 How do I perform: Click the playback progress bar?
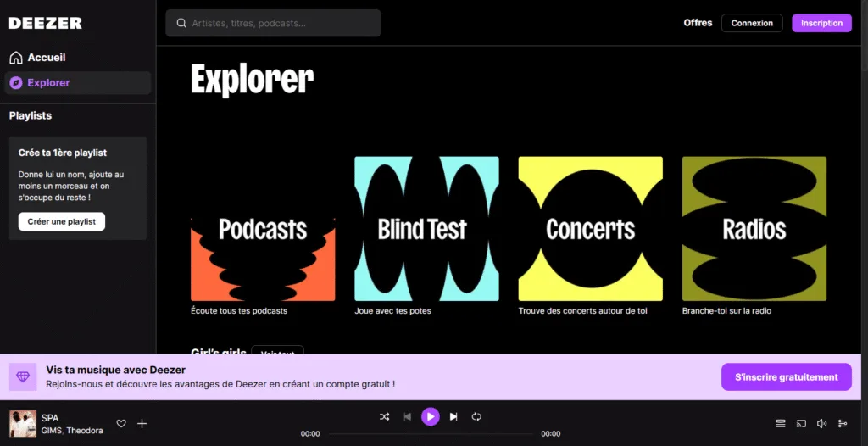click(431, 434)
